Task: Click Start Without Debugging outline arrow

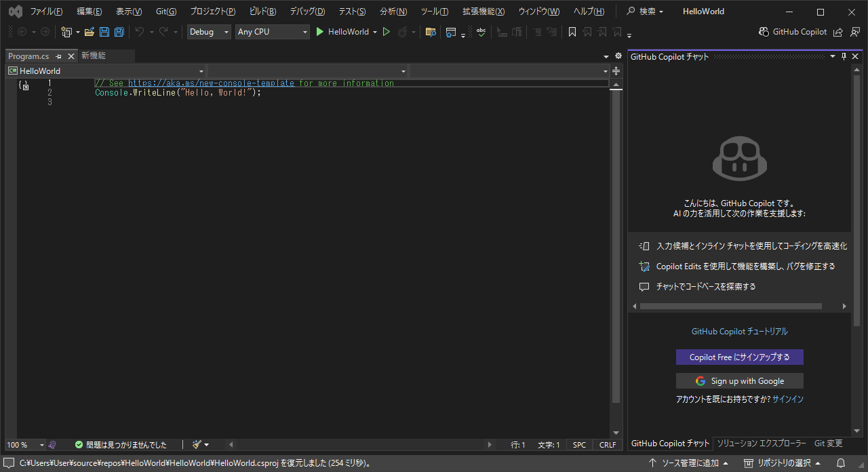Action: click(387, 32)
